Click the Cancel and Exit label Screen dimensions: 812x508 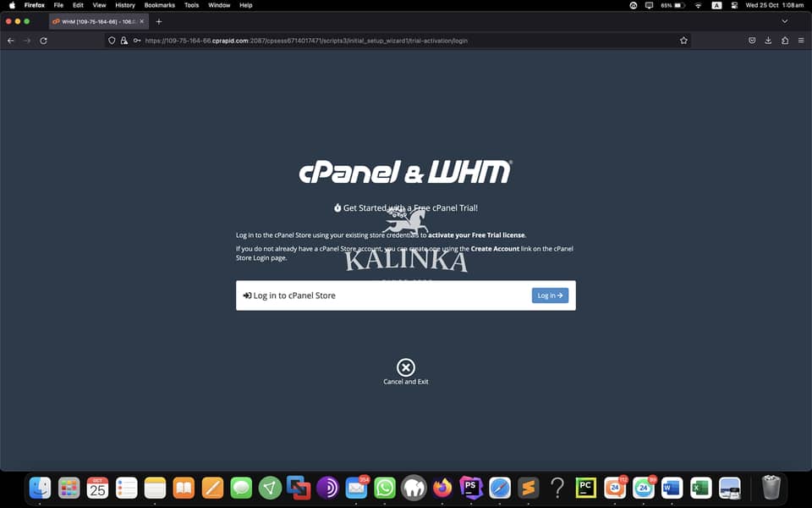[406, 382]
